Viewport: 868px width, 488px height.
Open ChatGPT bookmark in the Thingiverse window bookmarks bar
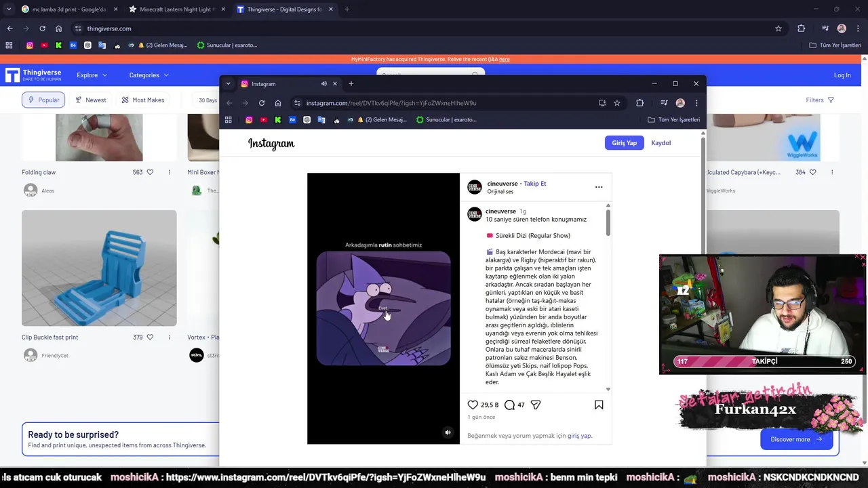pyautogui.click(x=87, y=45)
